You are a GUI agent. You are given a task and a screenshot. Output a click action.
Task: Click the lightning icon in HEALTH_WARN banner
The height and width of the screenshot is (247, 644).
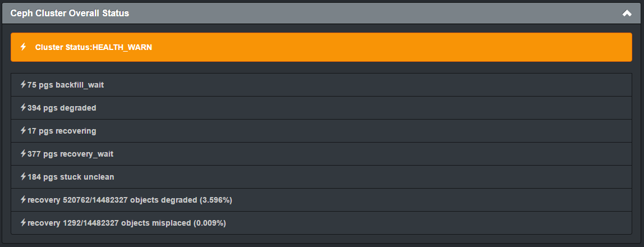24,47
